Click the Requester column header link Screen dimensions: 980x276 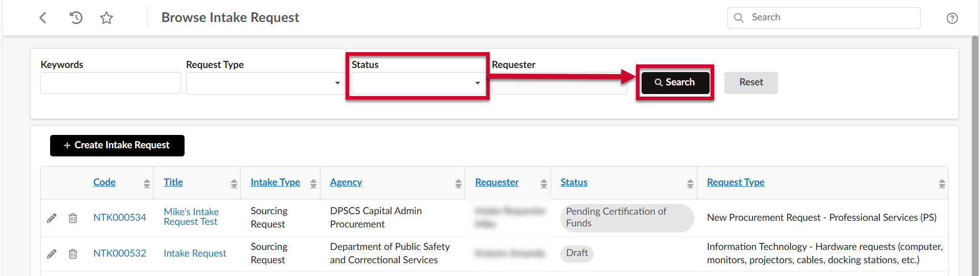point(497,182)
